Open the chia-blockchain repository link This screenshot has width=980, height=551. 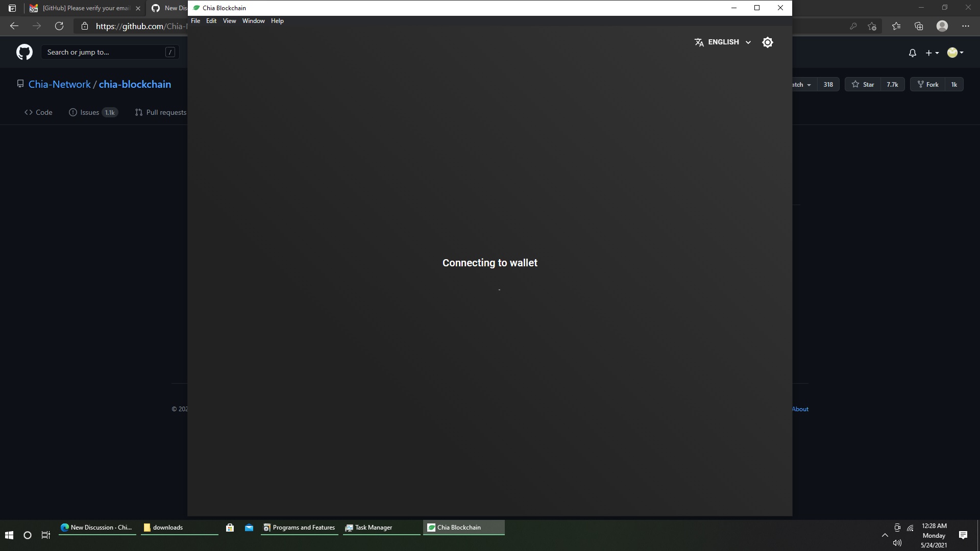(135, 85)
